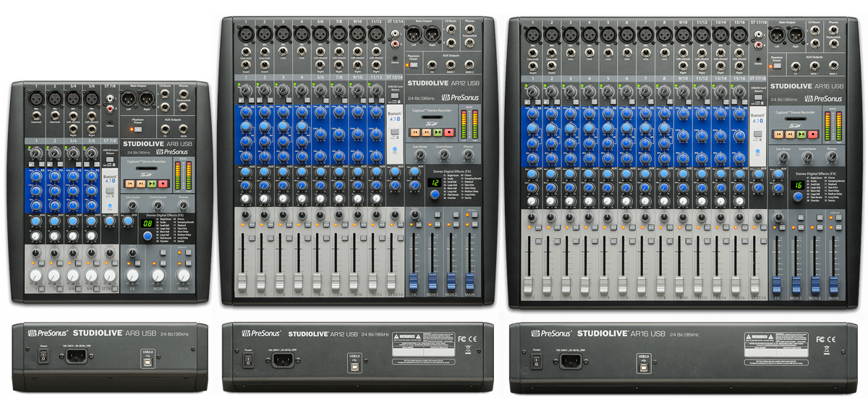This screenshot has width=868, height=416.
Task: Click Bluetooth 4.1 label on AR16 mixer
Action: [x=757, y=117]
